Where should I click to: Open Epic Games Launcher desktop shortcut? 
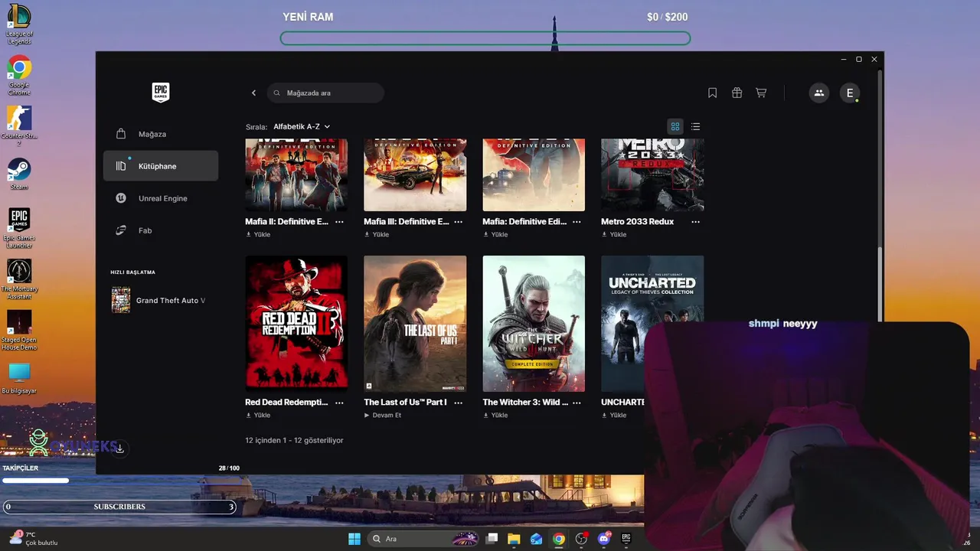(x=19, y=228)
